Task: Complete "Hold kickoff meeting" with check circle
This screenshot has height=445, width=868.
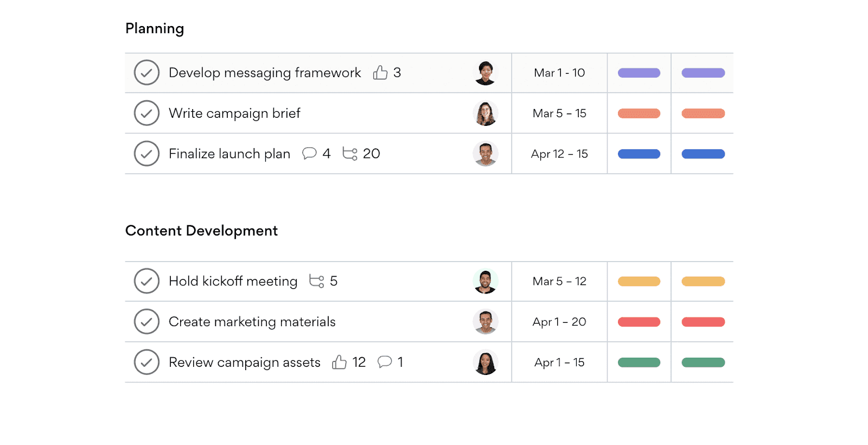Action: (x=146, y=281)
